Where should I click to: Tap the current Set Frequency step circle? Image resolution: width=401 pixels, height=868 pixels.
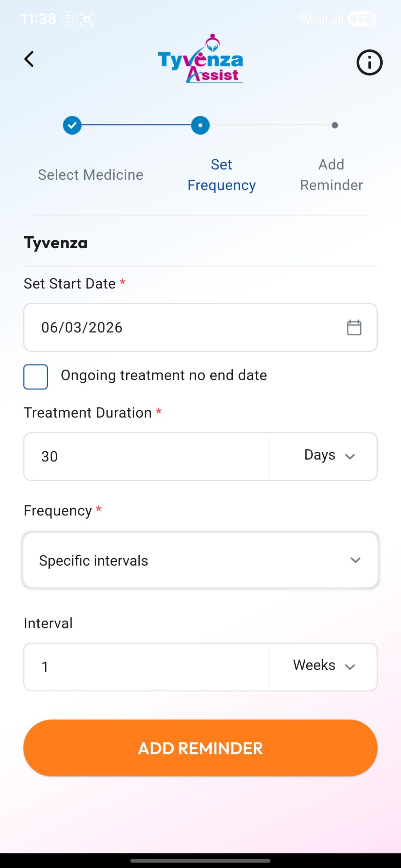pyautogui.click(x=200, y=125)
